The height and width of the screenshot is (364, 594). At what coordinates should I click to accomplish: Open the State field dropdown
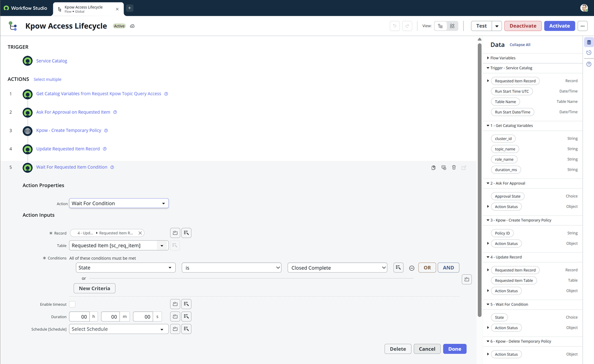tap(125, 268)
